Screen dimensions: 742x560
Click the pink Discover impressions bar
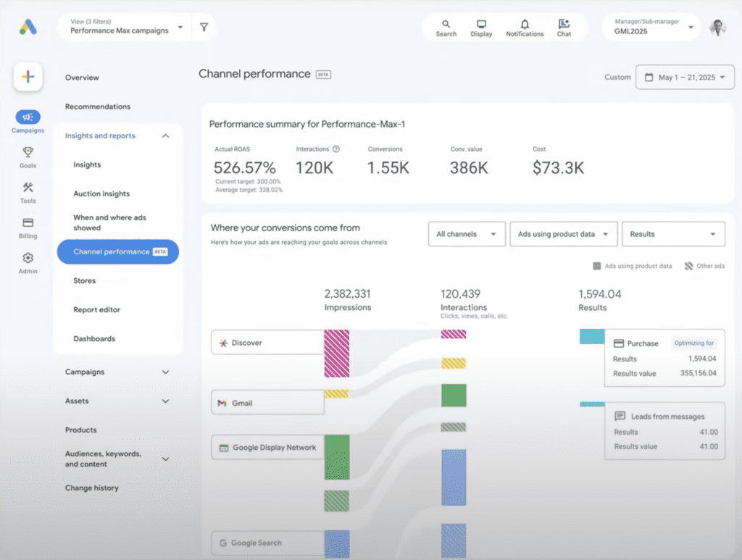click(x=336, y=354)
